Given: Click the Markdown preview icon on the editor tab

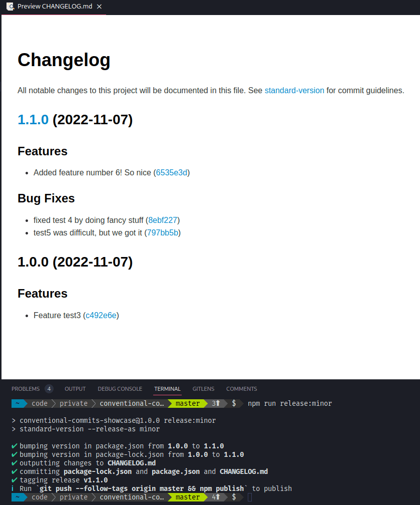Looking at the screenshot, I should (x=11, y=7).
